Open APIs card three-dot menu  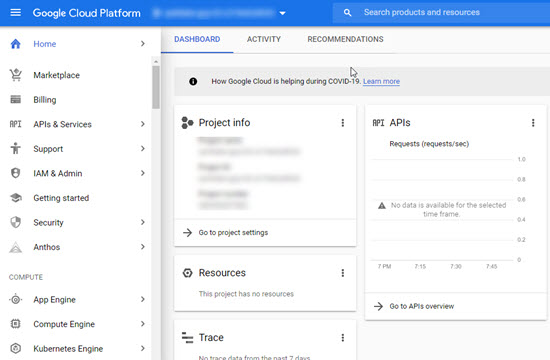tap(533, 123)
